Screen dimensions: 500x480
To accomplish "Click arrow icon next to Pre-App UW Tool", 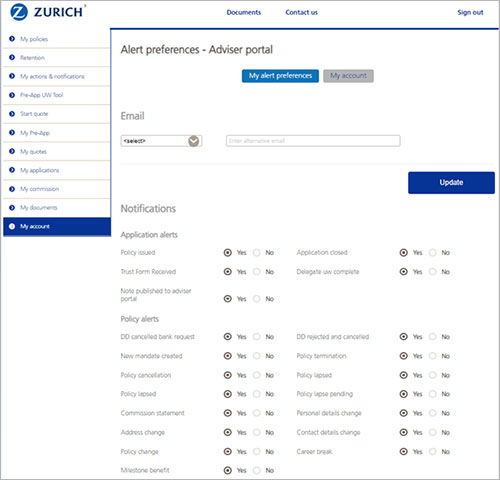I will 12,95.
